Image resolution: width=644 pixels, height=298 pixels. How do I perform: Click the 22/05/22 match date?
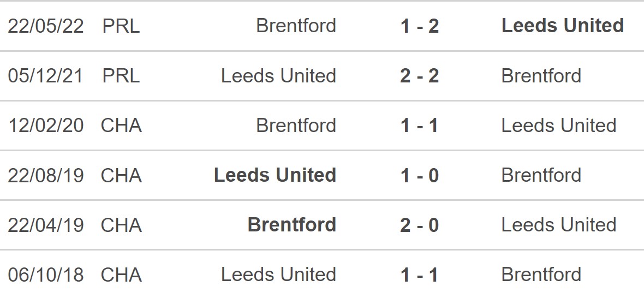[x=46, y=26]
